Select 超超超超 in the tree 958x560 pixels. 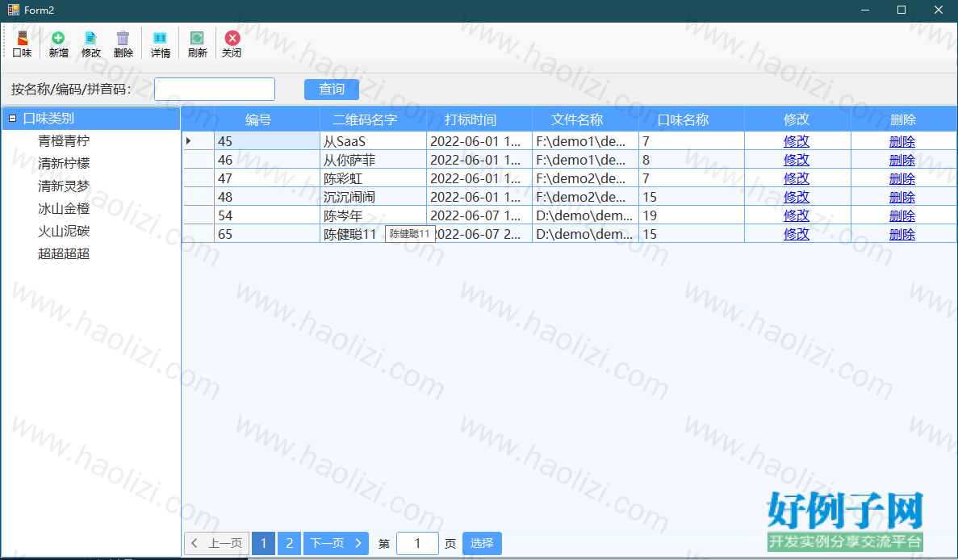coord(64,254)
